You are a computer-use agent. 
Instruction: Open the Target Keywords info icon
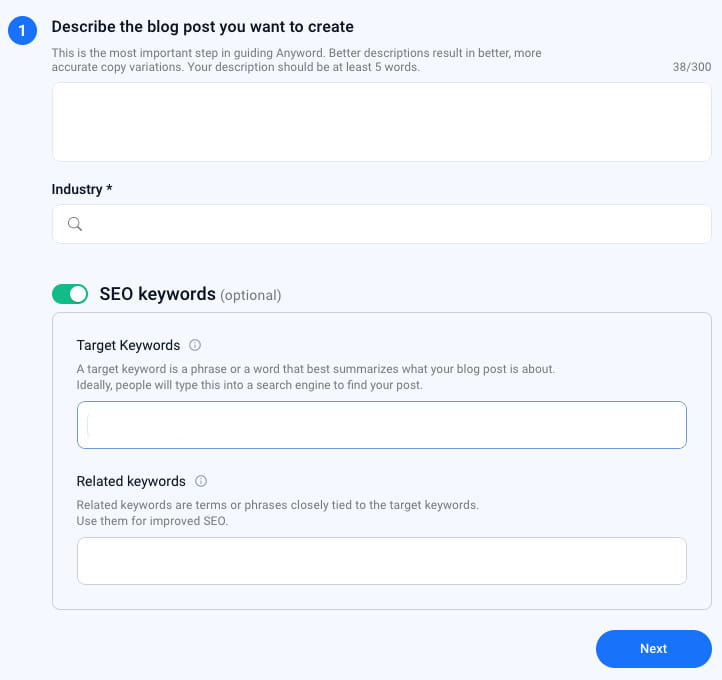click(x=195, y=345)
